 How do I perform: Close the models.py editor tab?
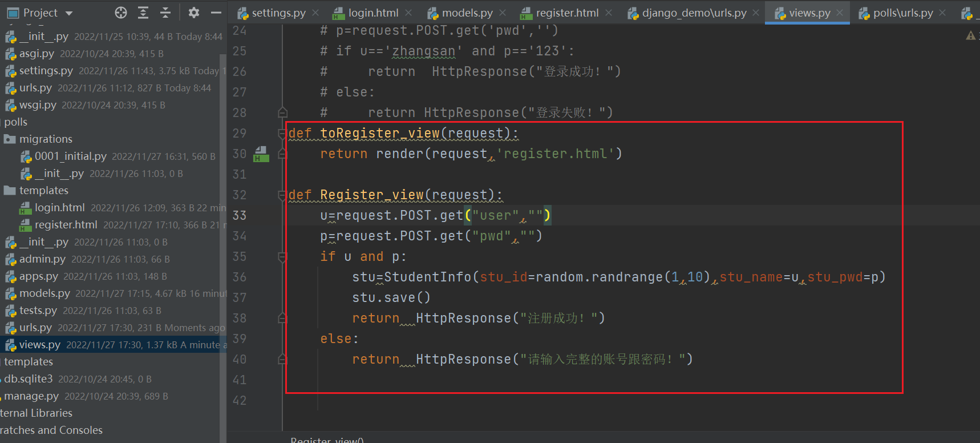tap(503, 13)
